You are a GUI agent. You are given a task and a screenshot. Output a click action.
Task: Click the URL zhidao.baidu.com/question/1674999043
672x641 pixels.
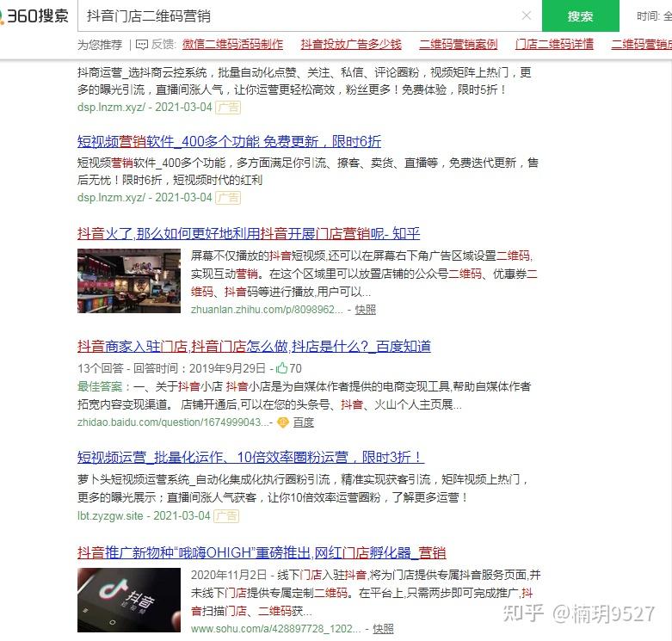tap(173, 422)
